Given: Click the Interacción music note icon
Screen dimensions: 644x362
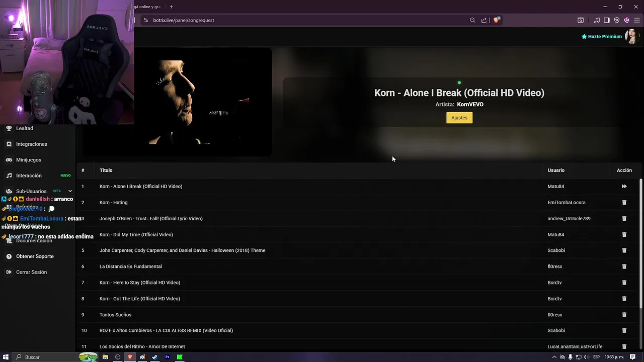Looking at the screenshot, I should pyautogui.click(x=9, y=175).
